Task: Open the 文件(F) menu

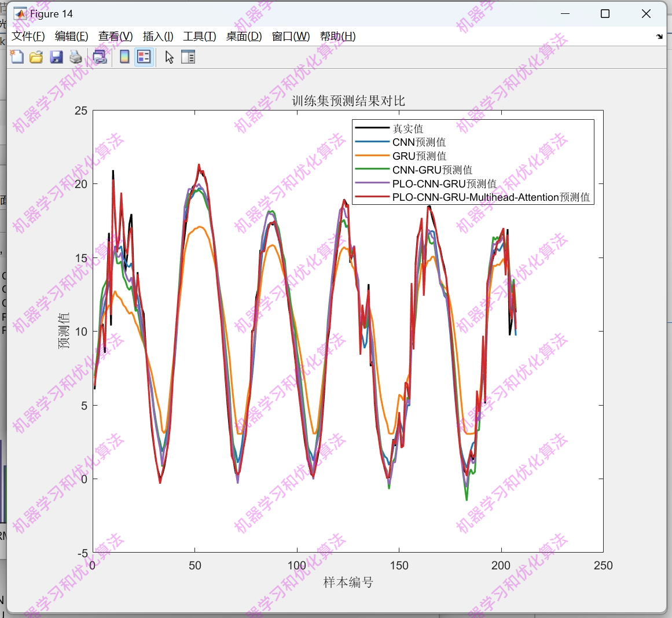Action: point(28,36)
